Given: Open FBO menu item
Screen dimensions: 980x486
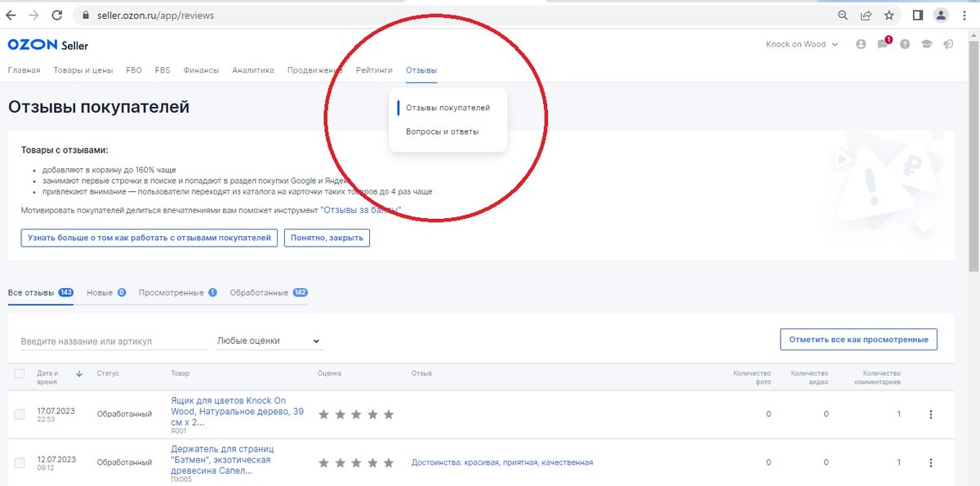Looking at the screenshot, I should click(134, 70).
